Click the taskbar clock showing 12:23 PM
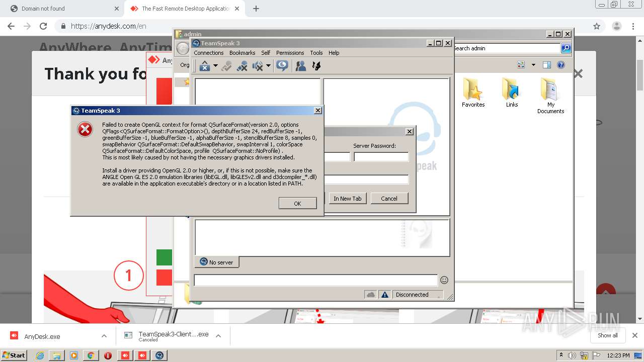Image resolution: width=644 pixels, height=362 pixels. coord(618,355)
